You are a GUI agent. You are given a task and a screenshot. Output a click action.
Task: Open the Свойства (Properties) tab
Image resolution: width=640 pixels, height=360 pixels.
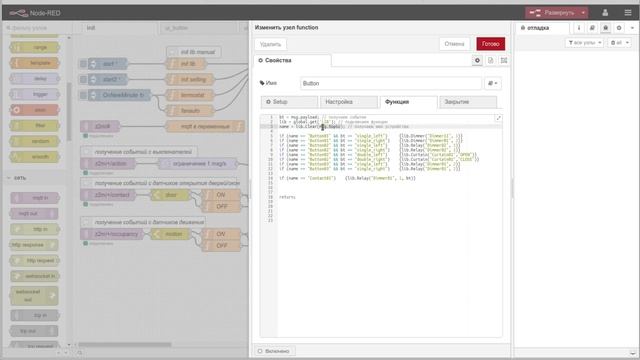coord(292,60)
